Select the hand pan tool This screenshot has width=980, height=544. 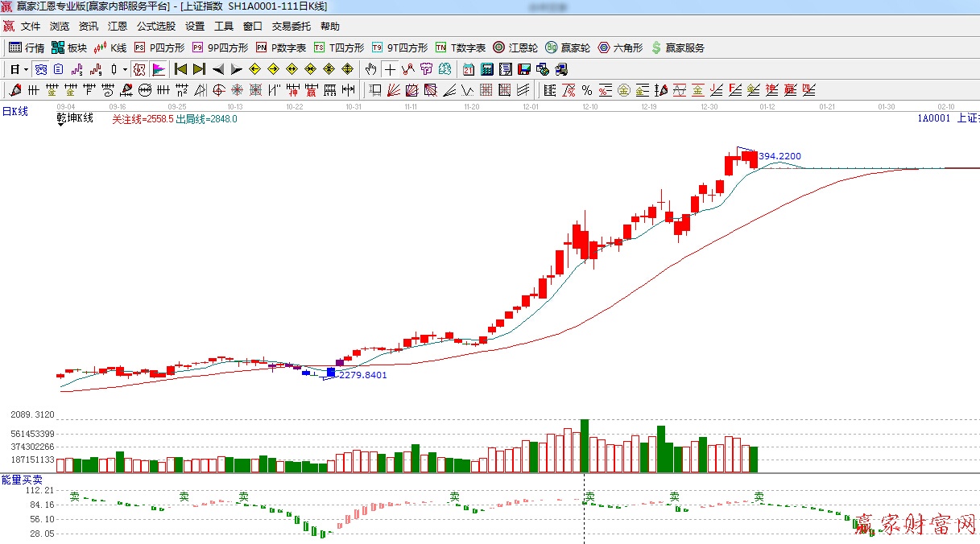pos(370,69)
